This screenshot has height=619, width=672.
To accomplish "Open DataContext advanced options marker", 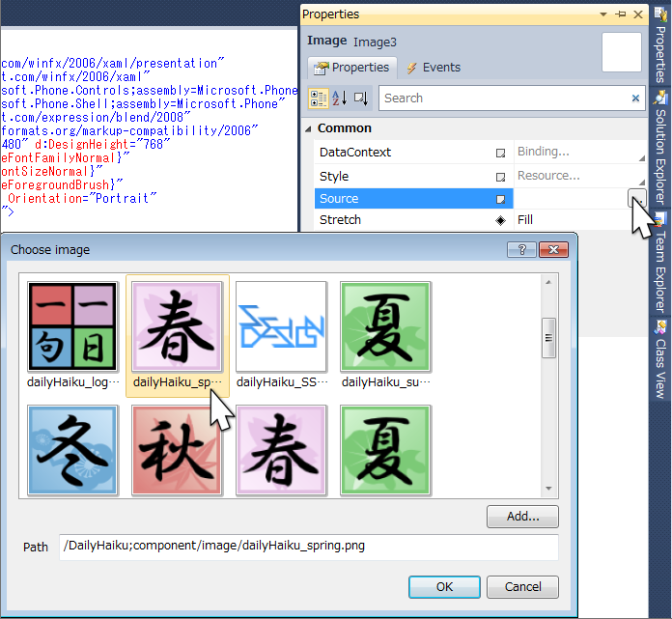I will tap(500, 153).
